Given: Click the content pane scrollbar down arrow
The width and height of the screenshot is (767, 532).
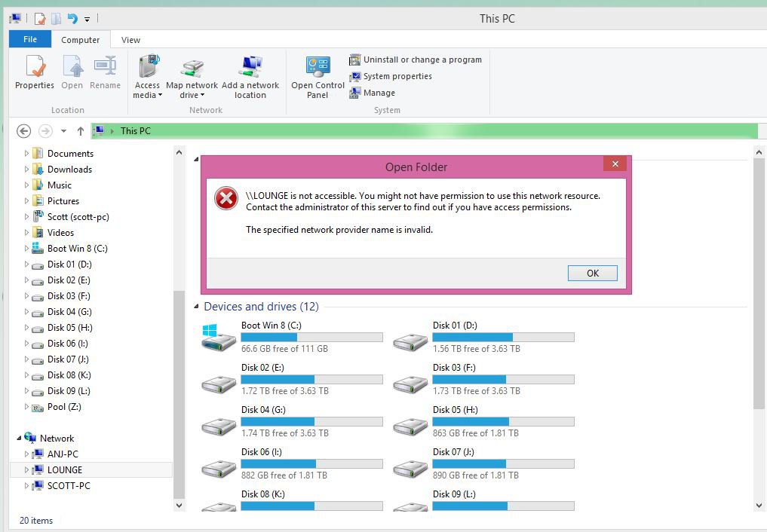Looking at the screenshot, I should pyautogui.click(x=759, y=506).
